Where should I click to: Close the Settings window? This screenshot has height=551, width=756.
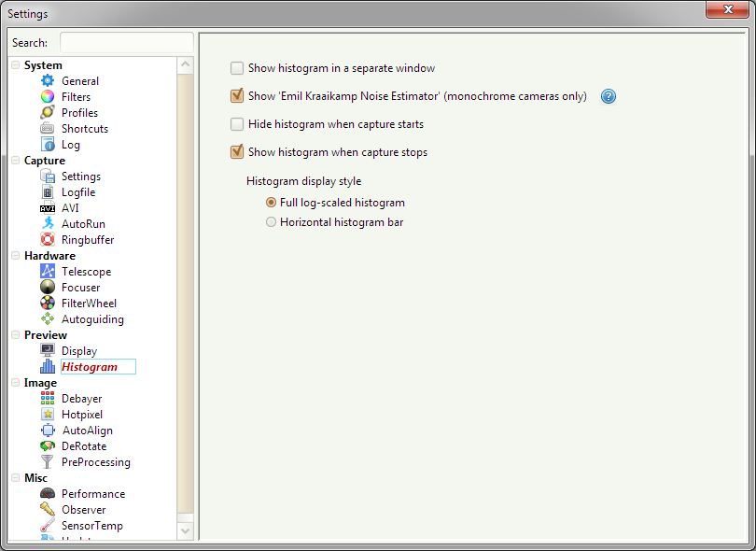coord(728,9)
